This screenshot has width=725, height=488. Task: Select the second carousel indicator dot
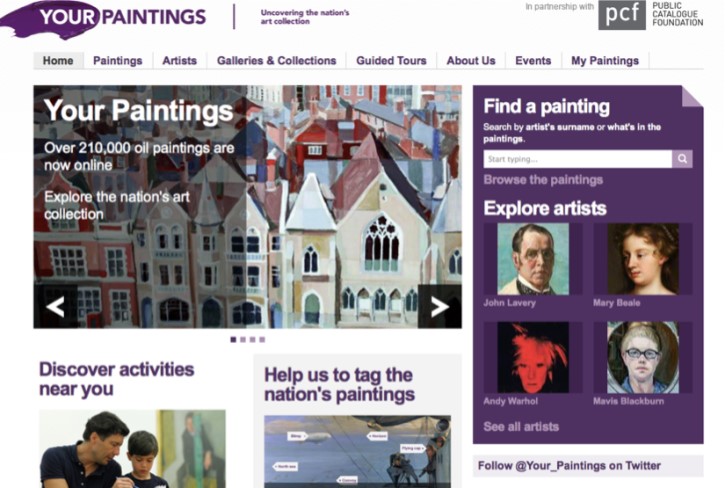coord(243,340)
